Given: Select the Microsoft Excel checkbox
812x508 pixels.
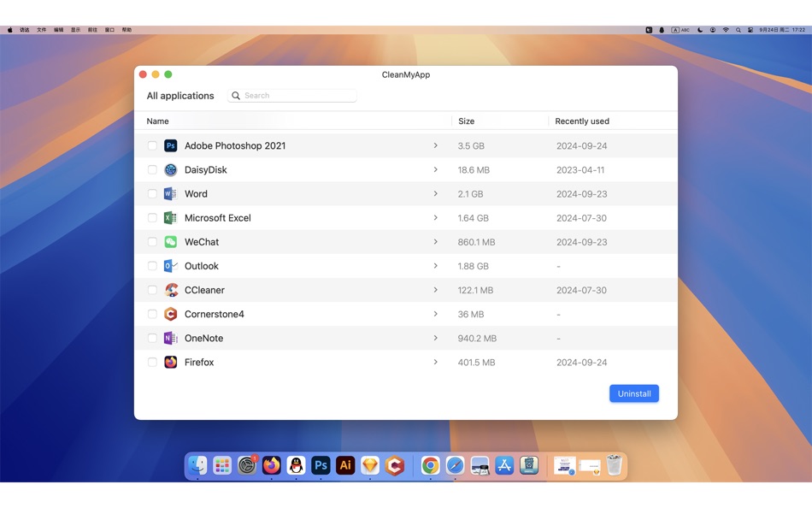Looking at the screenshot, I should tap(152, 218).
